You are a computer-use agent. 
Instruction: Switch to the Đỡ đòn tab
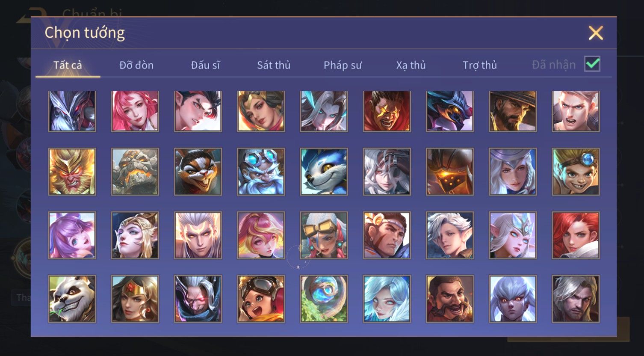point(136,65)
